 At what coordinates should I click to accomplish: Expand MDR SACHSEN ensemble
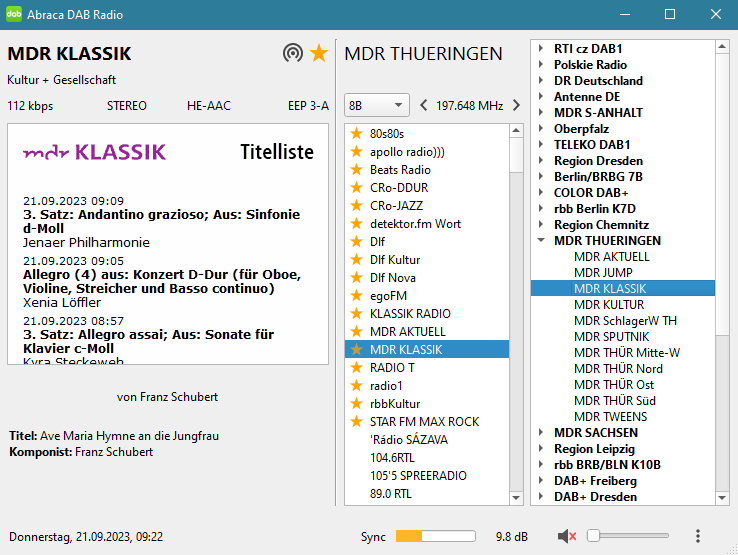point(541,433)
